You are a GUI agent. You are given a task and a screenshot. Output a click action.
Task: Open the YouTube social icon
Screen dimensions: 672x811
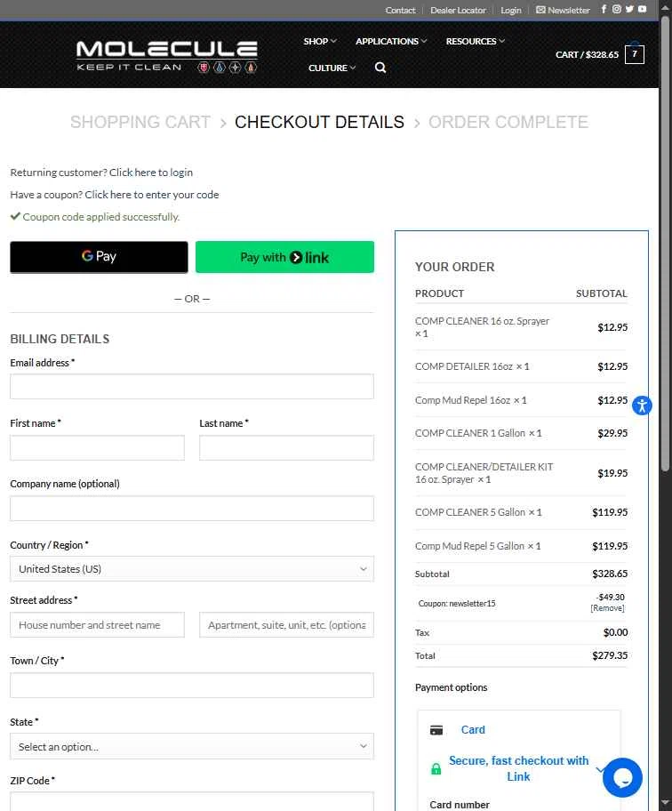pos(642,9)
